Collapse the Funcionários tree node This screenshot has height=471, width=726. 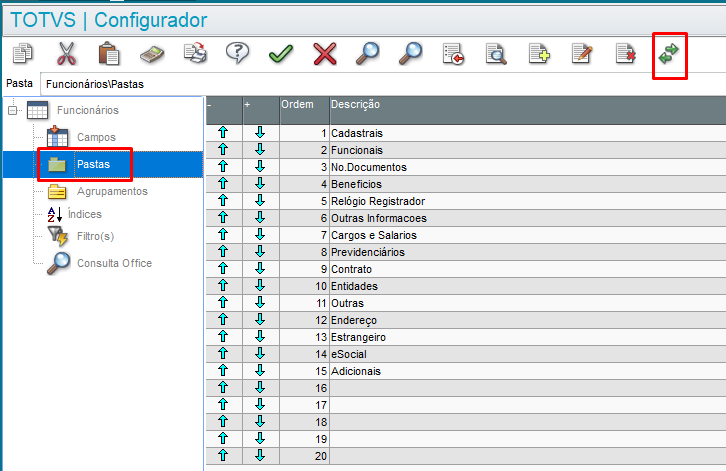click(13, 110)
